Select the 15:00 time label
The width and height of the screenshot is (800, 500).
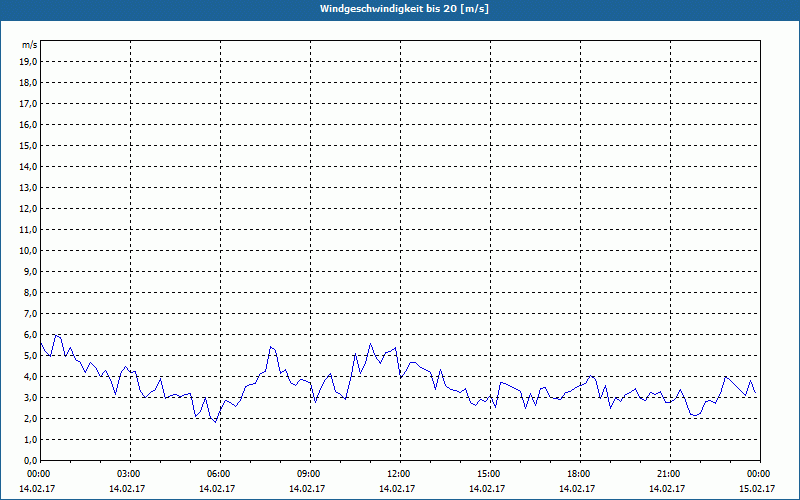(x=490, y=474)
